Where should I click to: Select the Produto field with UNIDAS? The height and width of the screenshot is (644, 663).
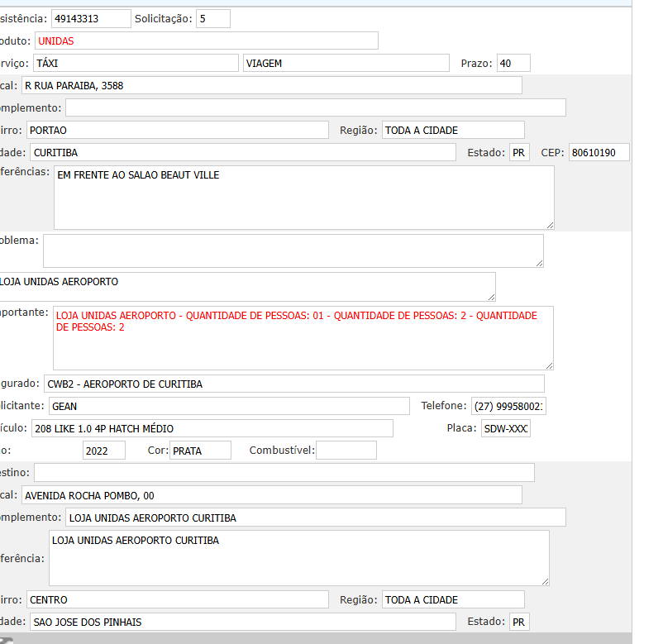pyautogui.click(x=207, y=41)
